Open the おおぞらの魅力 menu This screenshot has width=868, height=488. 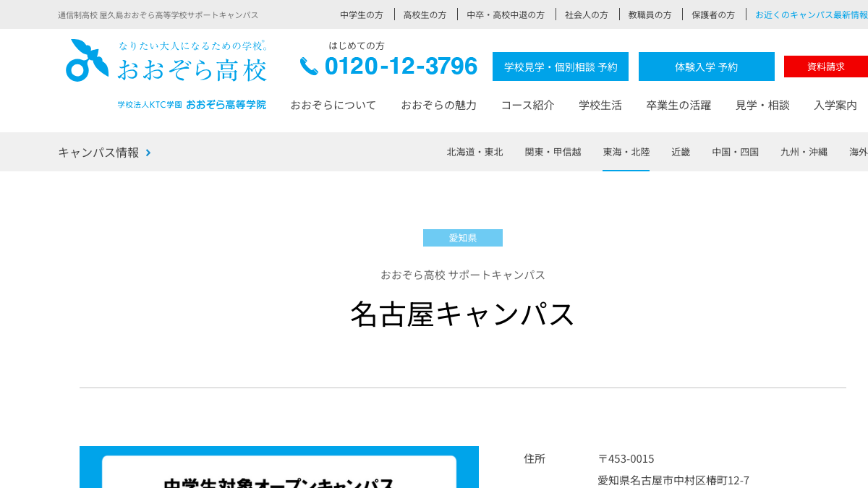pos(439,105)
